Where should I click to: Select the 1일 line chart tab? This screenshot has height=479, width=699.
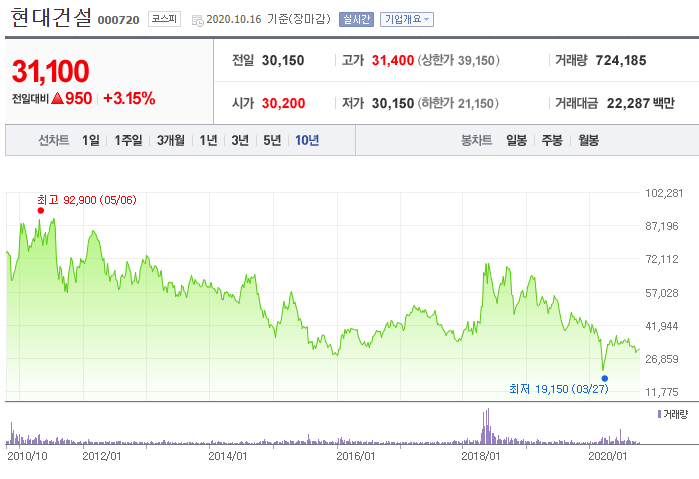point(90,140)
